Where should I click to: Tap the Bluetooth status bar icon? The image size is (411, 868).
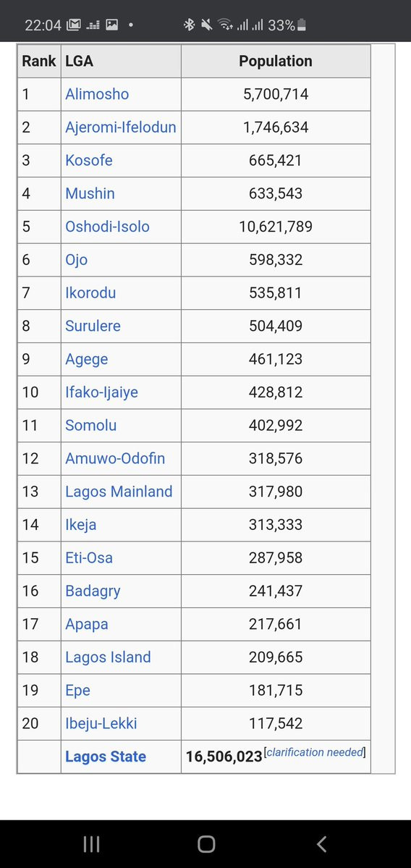(x=189, y=25)
